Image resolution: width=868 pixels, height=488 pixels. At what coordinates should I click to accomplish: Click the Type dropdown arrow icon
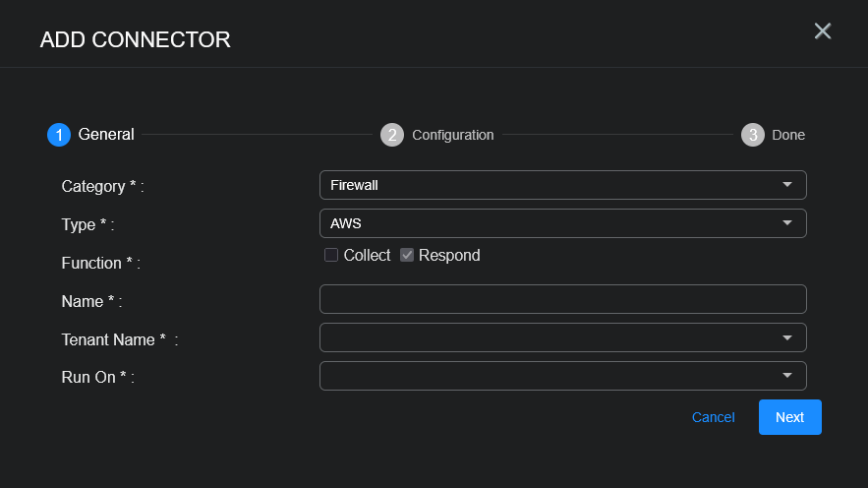coord(787,223)
